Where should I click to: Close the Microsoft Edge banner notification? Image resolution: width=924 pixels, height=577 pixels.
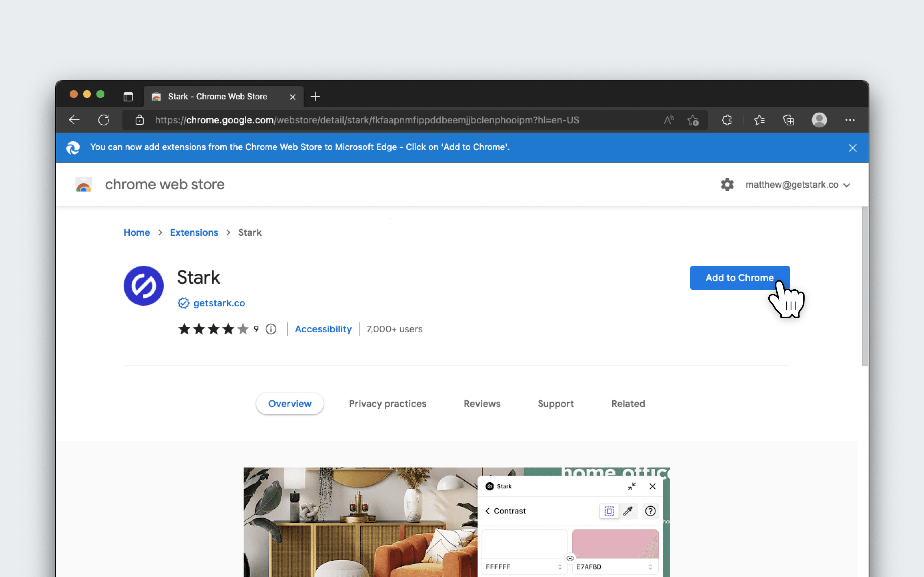[853, 148]
